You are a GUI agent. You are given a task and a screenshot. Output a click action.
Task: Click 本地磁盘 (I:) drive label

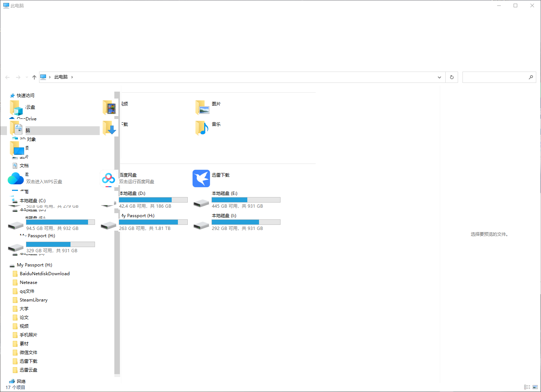pyautogui.click(x=224, y=216)
